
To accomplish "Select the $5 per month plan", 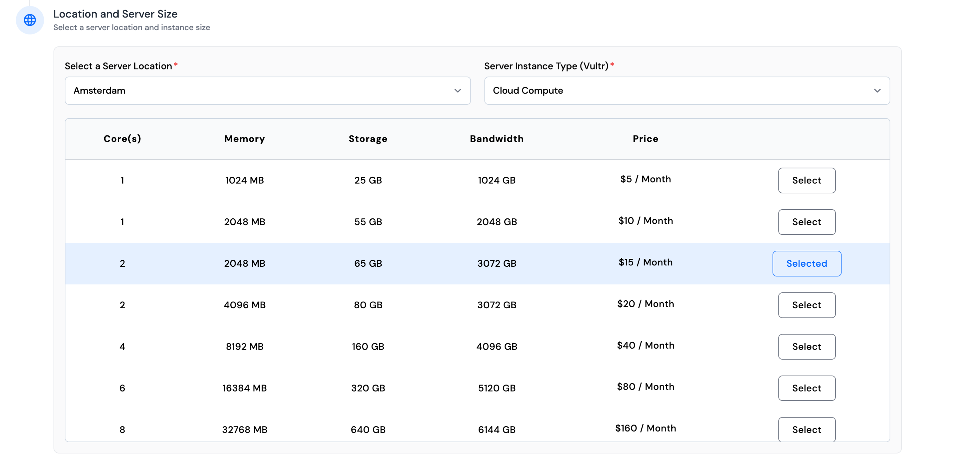I will [x=807, y=180].
